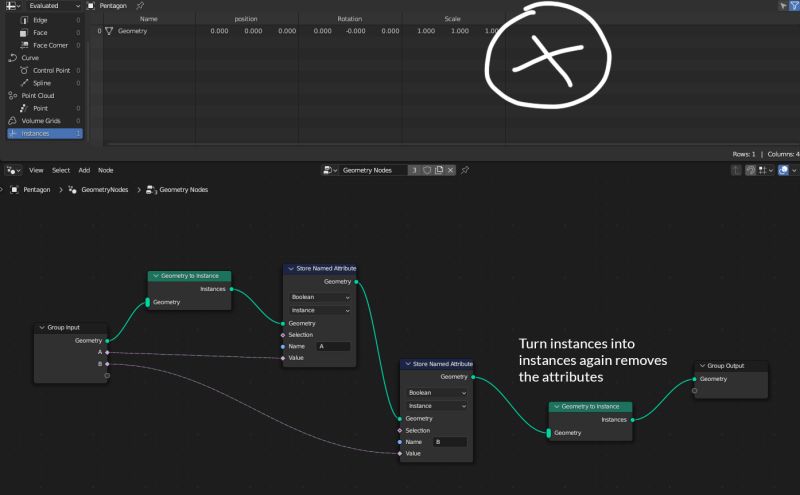Open Instance domain dropdown in second Store node

coord(436,406)
